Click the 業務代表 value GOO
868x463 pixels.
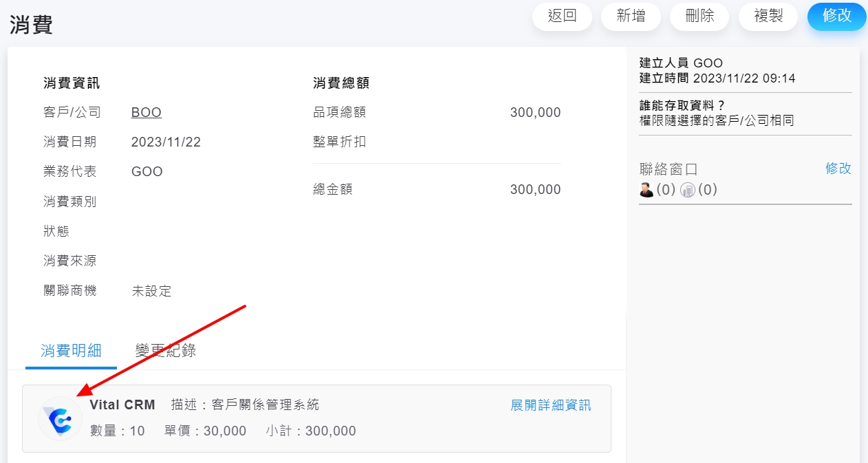[147, 172]
